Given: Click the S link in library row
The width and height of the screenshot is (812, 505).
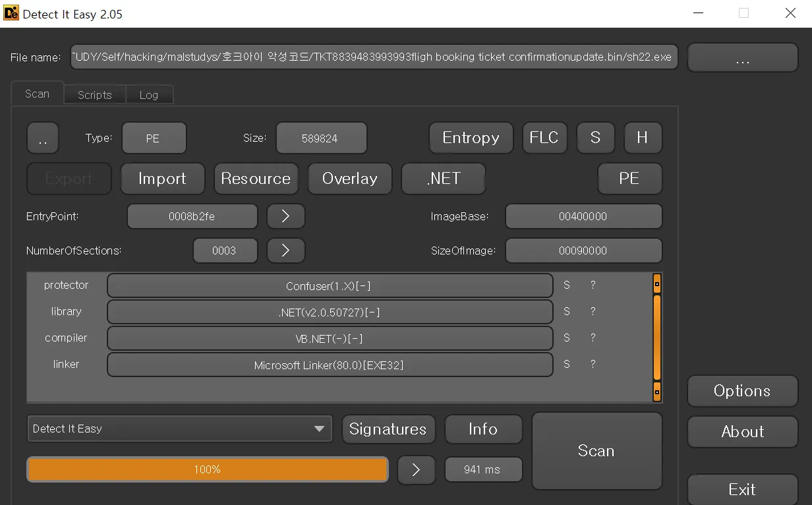Looking at the screenshot, I should [567, 312].
